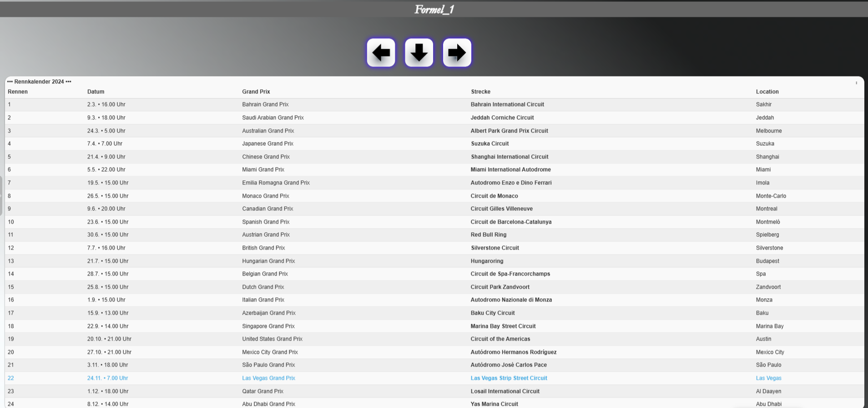Select the Canadian Grand Prix cell
Viewport: 868px width, 408px height.
pos(267,209)
